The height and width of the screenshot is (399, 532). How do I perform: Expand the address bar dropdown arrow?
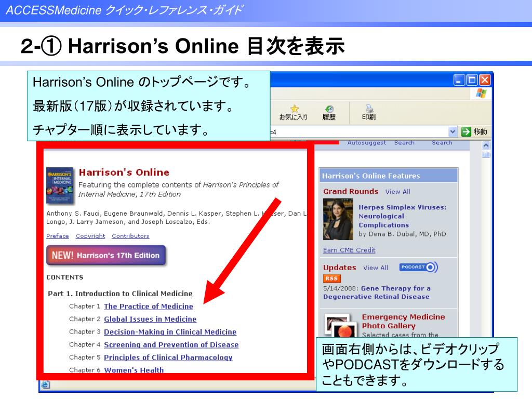[x=453, y=131]
